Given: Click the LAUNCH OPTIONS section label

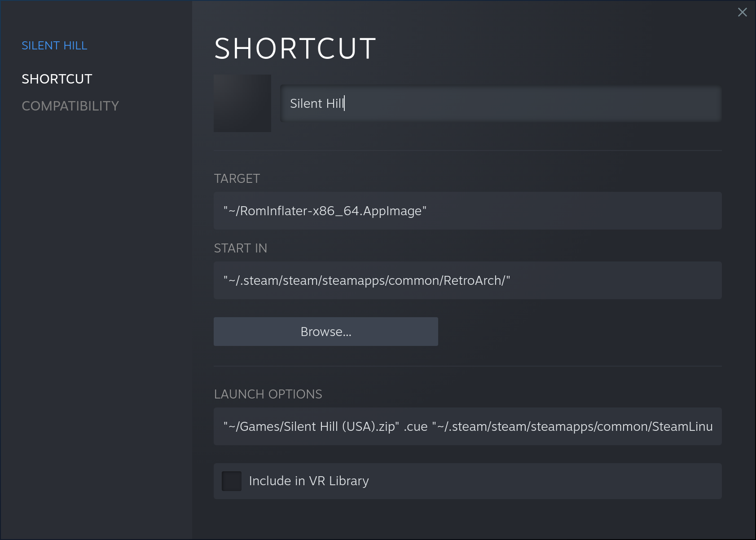Looking at the screenshot, I should pyautogui.click(x=268, y=394).
